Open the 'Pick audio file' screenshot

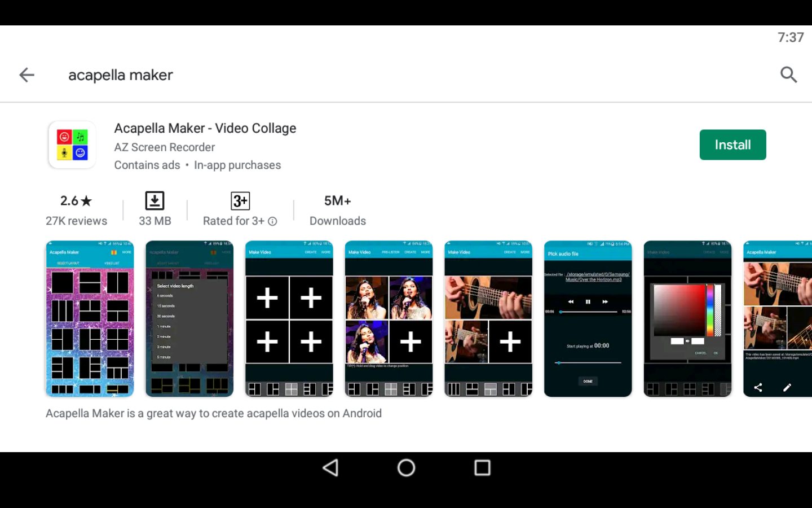tap(588, 319)
